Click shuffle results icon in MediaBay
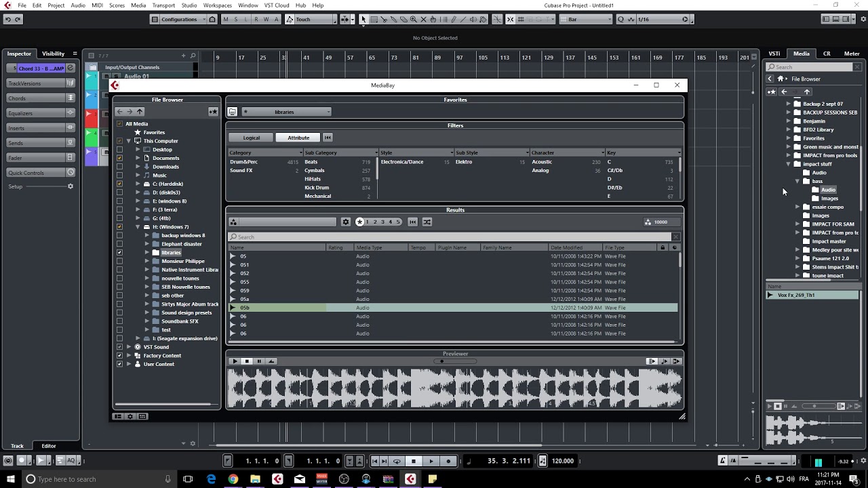 (427, 222)
